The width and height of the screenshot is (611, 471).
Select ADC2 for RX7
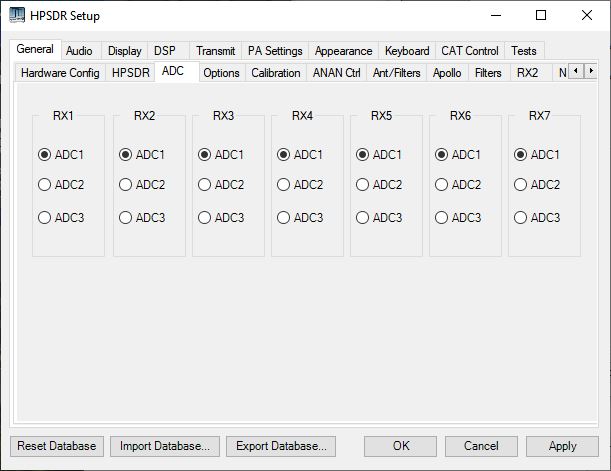point(520,184)
